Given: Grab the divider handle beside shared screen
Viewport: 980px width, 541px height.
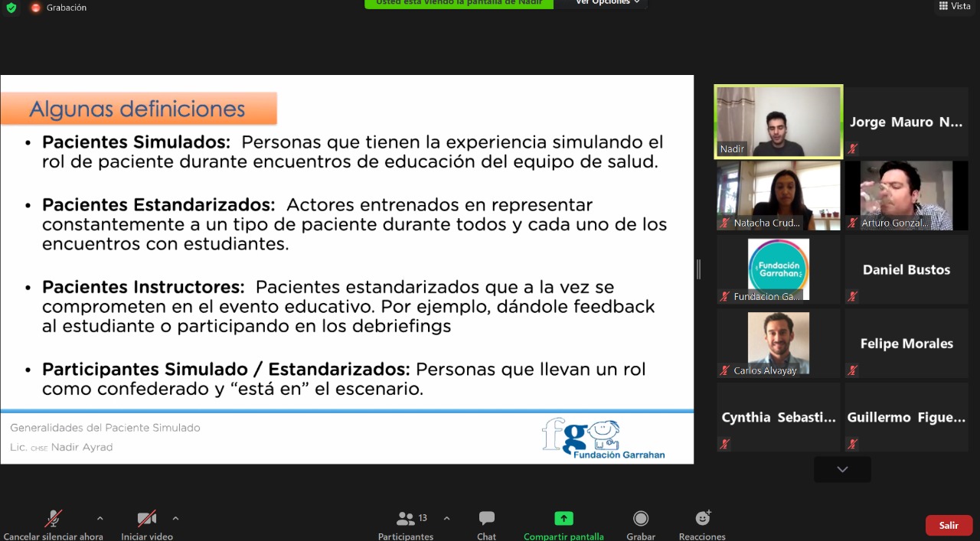Looking at the screenshot, I should (698, 269).
